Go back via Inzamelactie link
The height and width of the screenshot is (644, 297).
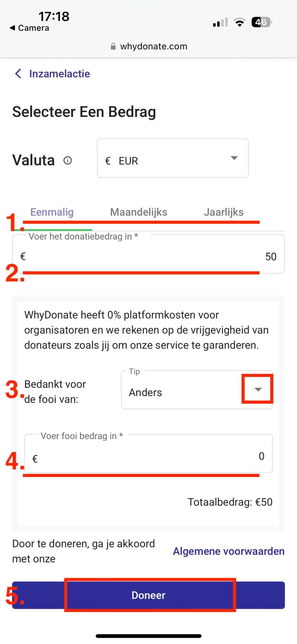tap(59, 74)
